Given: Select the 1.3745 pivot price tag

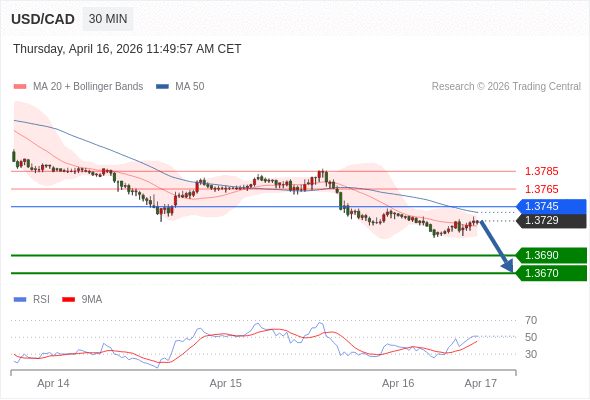Looking at the screenshot, I should [x=551, y=206].
